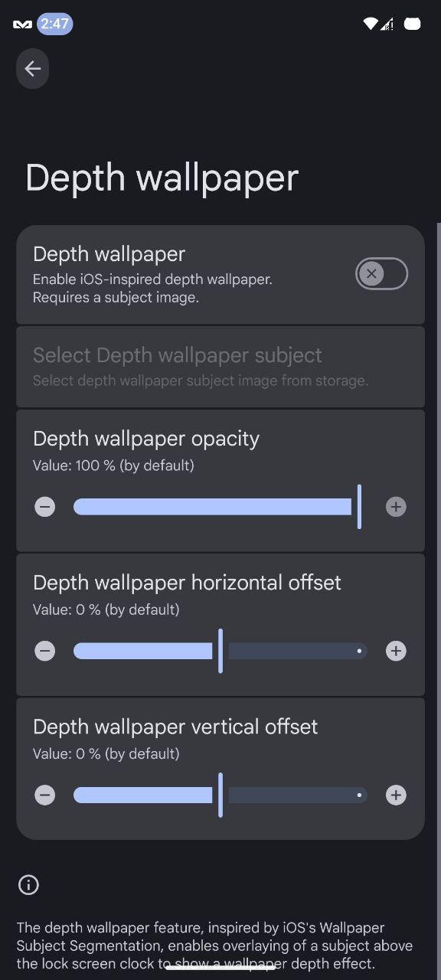Click the battery status icon
This screenshot has width=441, height=980.
click(x=412, y=24)
